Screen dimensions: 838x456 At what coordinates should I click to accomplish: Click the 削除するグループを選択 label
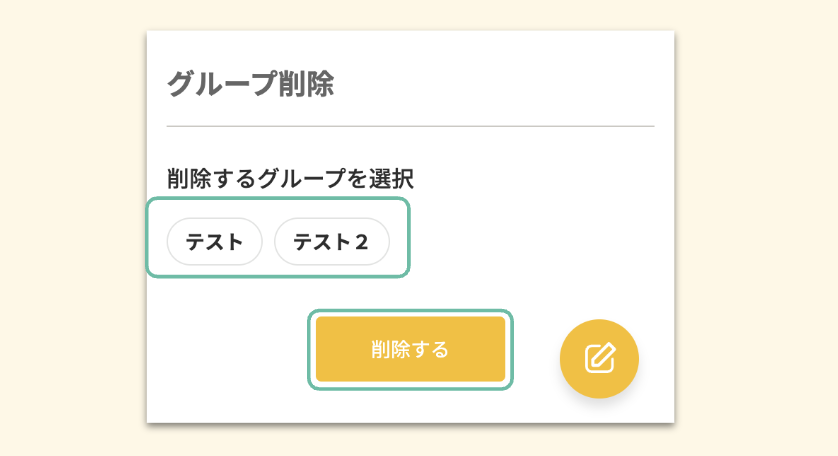(x=290, y=179)
